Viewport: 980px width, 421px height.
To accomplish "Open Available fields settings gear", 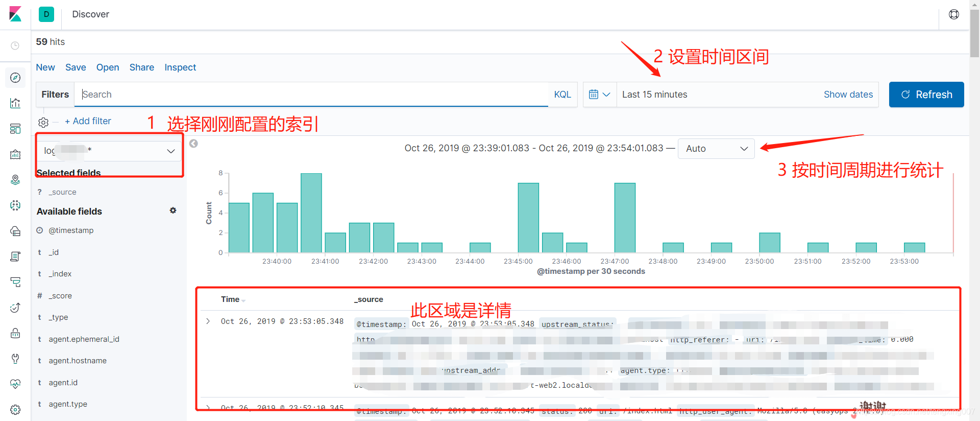I will [x=173, y=211].
